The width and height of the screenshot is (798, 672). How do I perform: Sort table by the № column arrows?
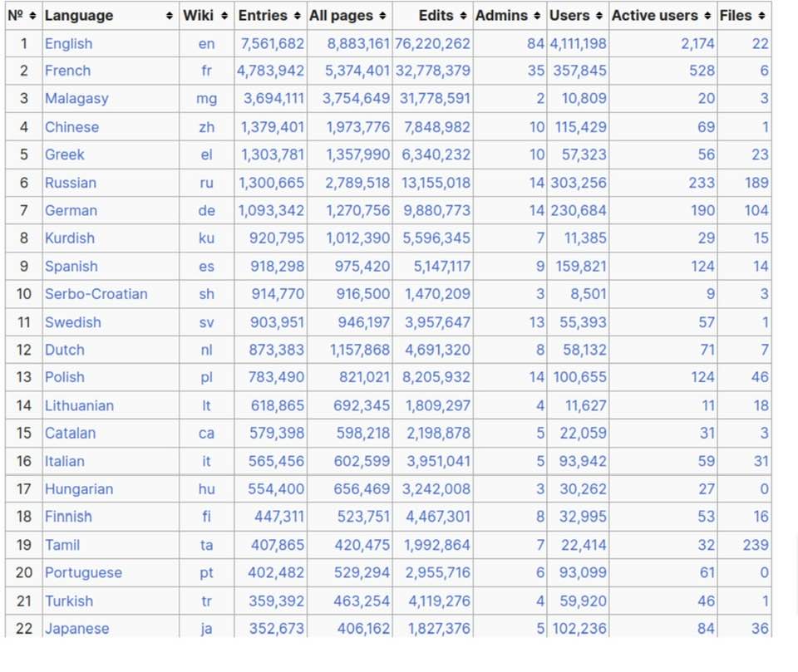click(x=32, y=16)
